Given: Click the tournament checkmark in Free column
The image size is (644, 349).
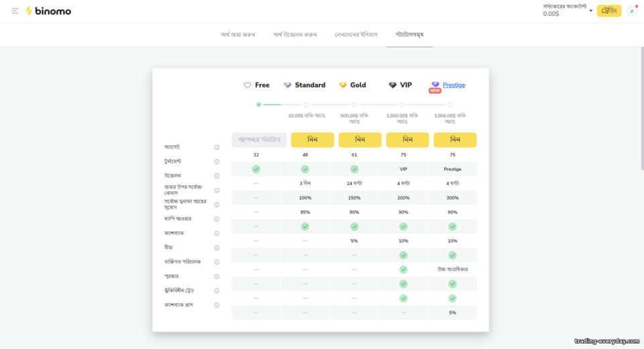Looking at the screenshot, I should click(256, 169).
